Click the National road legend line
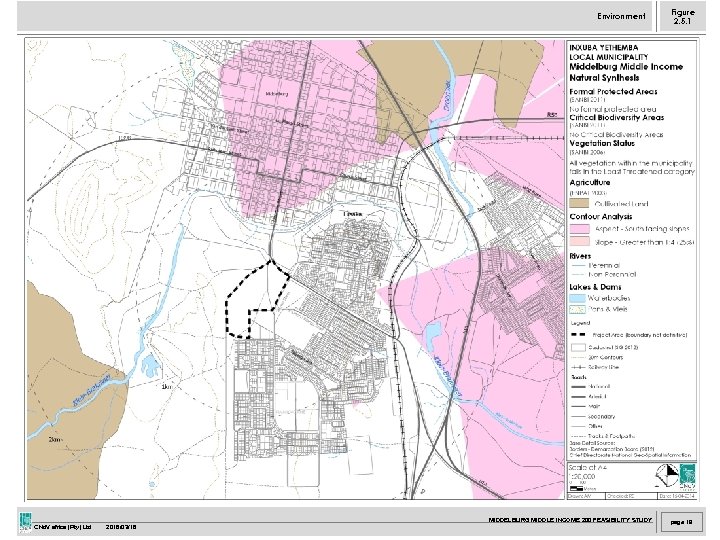The width and height of the screenshot is (720, 540). tap(579, 387)
